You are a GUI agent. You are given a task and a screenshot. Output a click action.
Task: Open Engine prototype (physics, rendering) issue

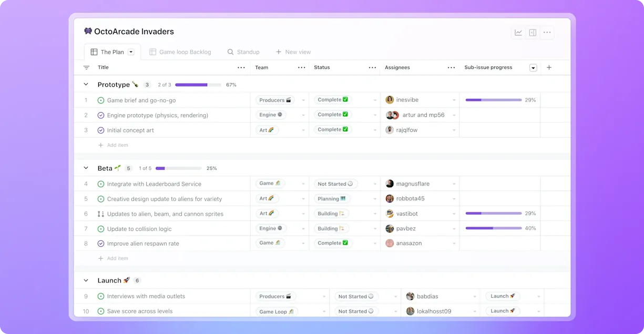click(x=158, y=115)
